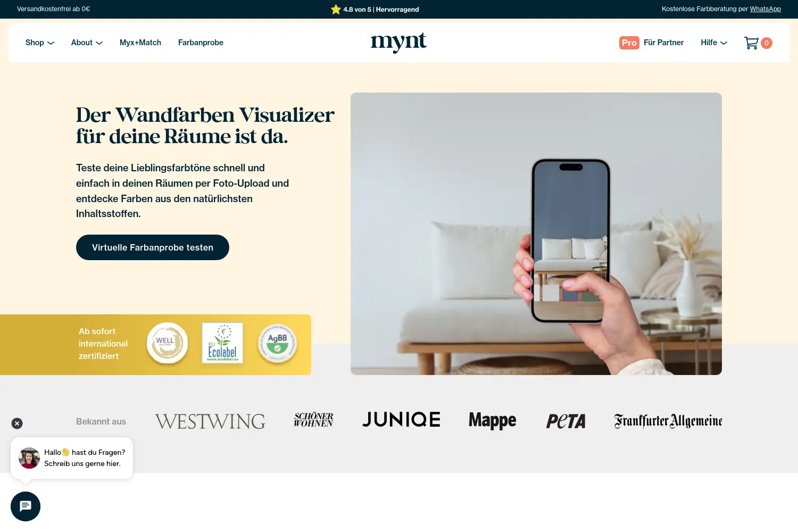Click the mynt logo in the header

pyautogui.click(x=398, y=42)
